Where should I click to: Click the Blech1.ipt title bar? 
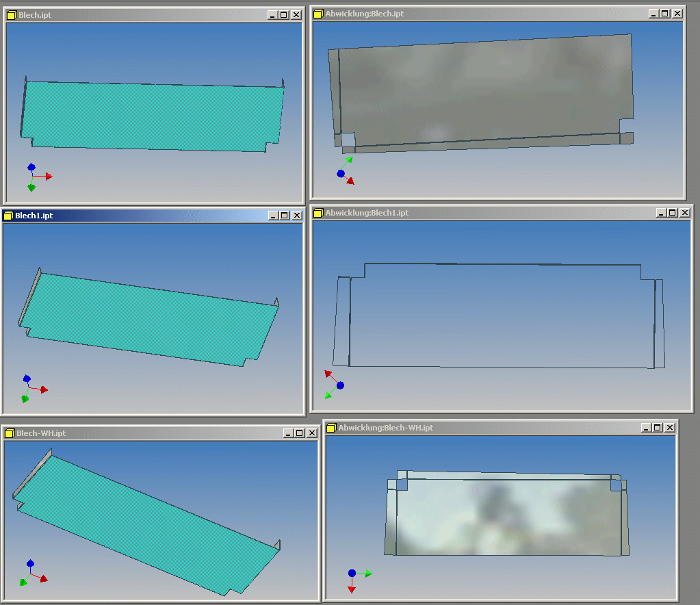pos(153,215)
